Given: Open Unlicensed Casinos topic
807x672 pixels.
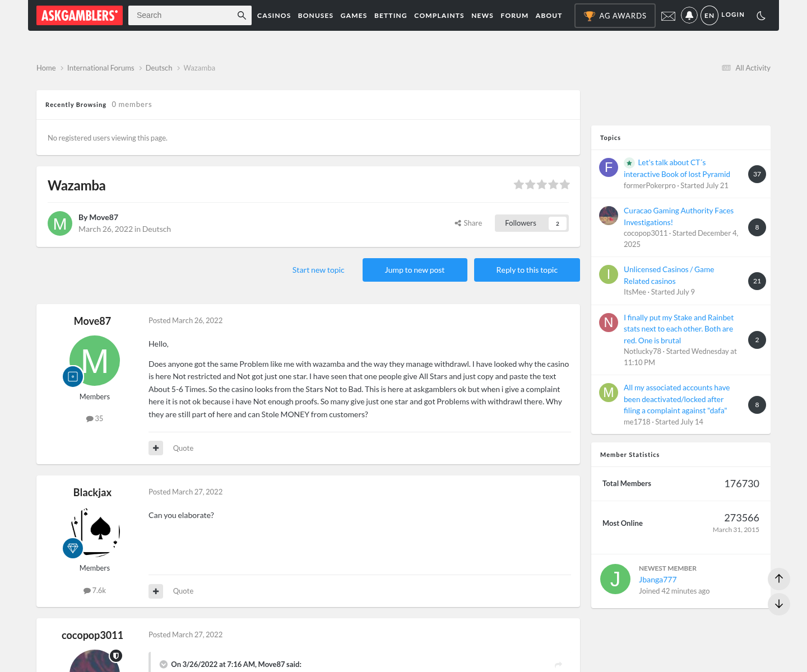Looking at the screenshot, I should pyautogui.click(x=669, y=275).
